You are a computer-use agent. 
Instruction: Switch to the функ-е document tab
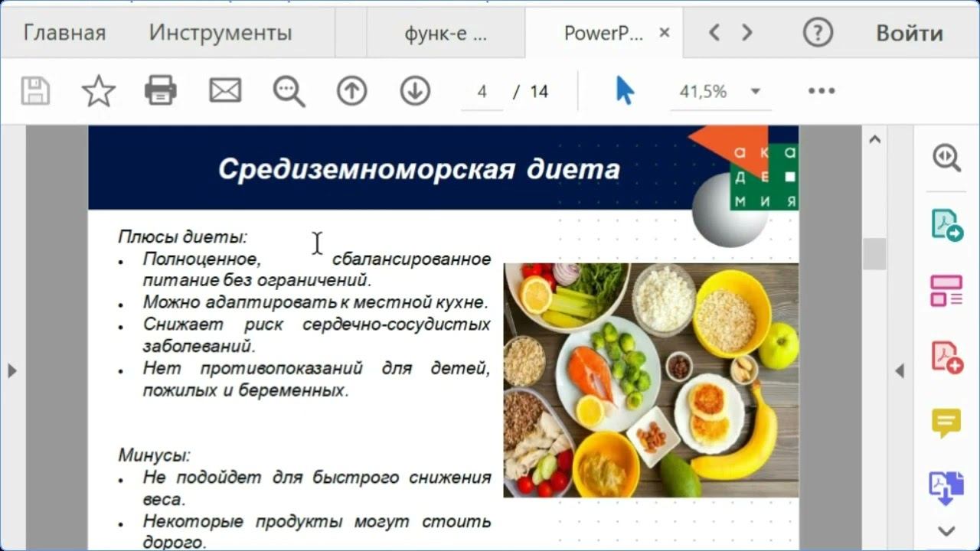click(x=446, y=34)
